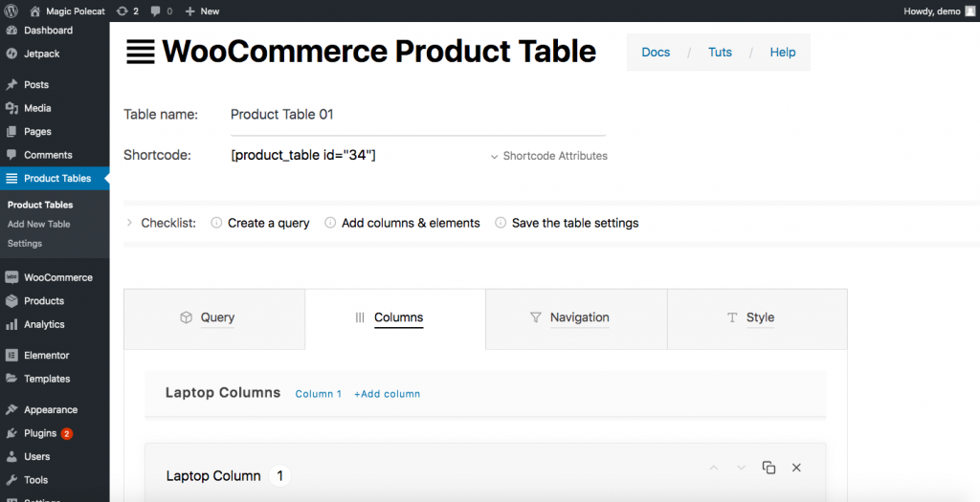The image size is (980, 502).
Task: Open the Product Tables submenu link
Action: [40, 205]
